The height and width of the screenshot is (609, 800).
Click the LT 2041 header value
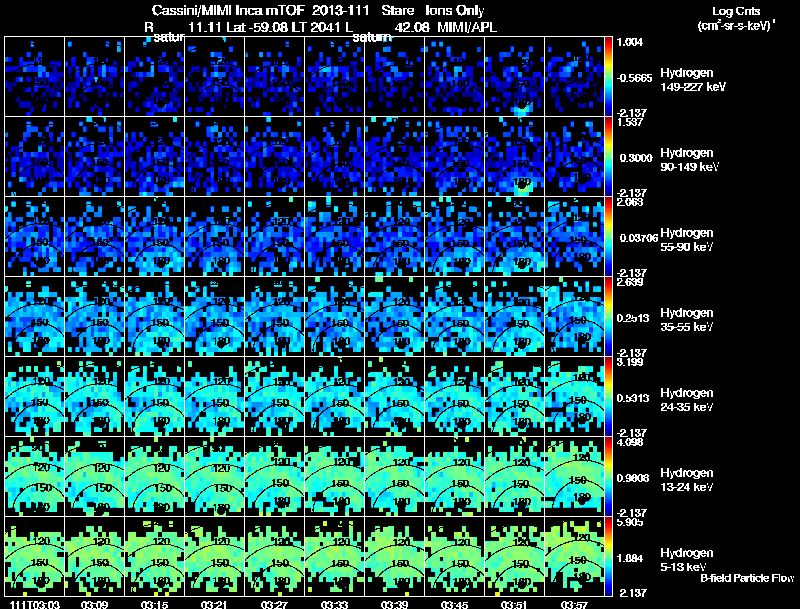point(315,28)
